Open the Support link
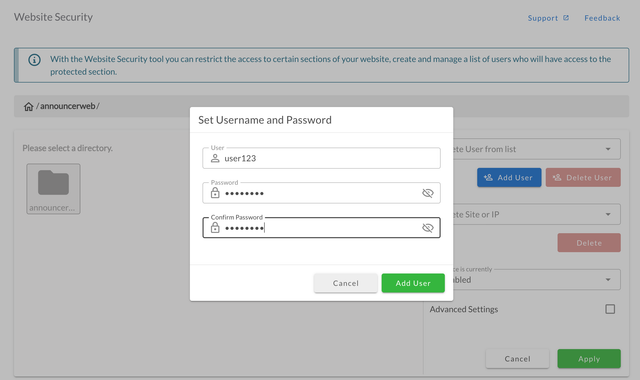Viewport: 640px width, 380px height. click(542, 18)
